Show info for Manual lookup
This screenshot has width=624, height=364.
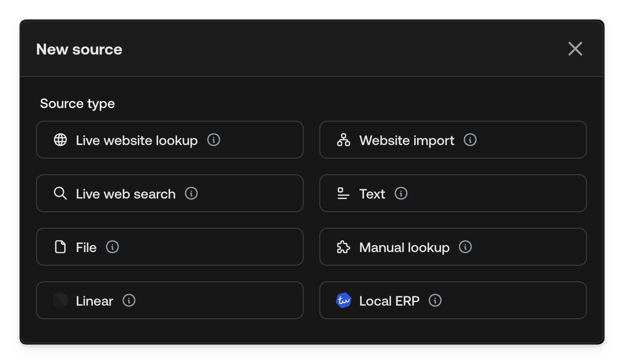[x=465, y=247]
